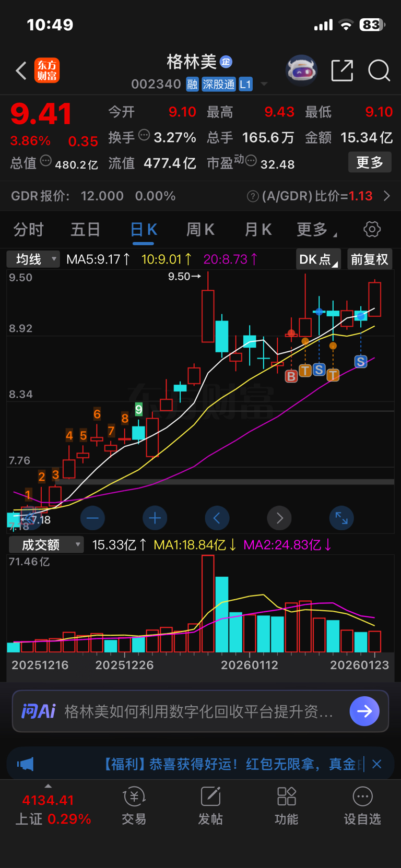The image size is (401, 868).
Task: Expand the stock code dropdown triangle
Action: pos(264,84)
